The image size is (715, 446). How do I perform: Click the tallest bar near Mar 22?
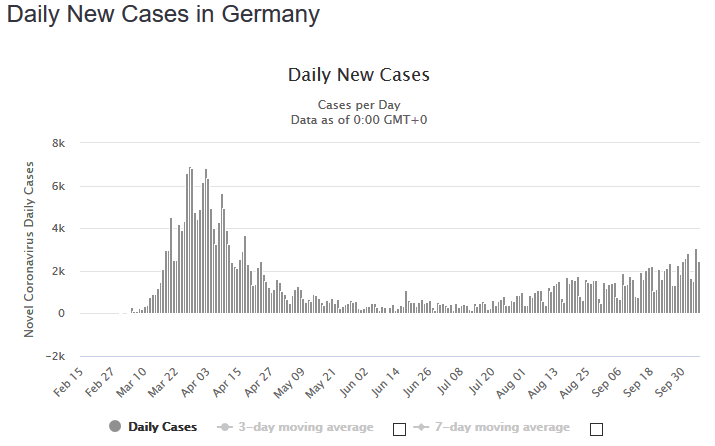[190, 240]
